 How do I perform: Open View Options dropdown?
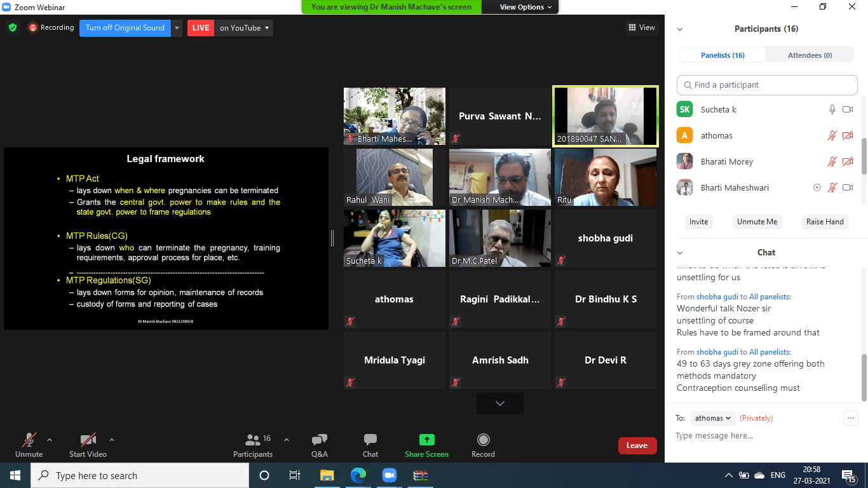(x=521, y=7)
